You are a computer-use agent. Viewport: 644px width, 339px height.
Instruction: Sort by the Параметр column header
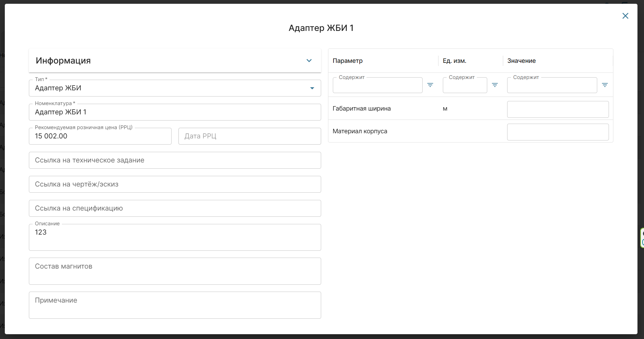click(347, 61)
